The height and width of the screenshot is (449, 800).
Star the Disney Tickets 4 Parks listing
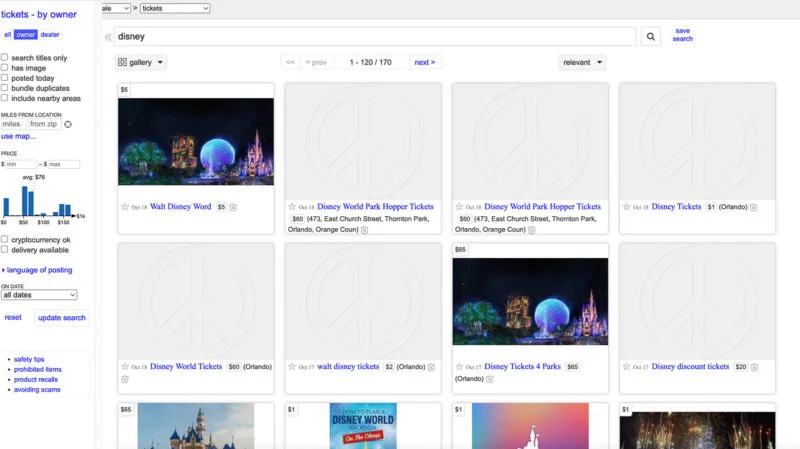[x=459, y=366]
